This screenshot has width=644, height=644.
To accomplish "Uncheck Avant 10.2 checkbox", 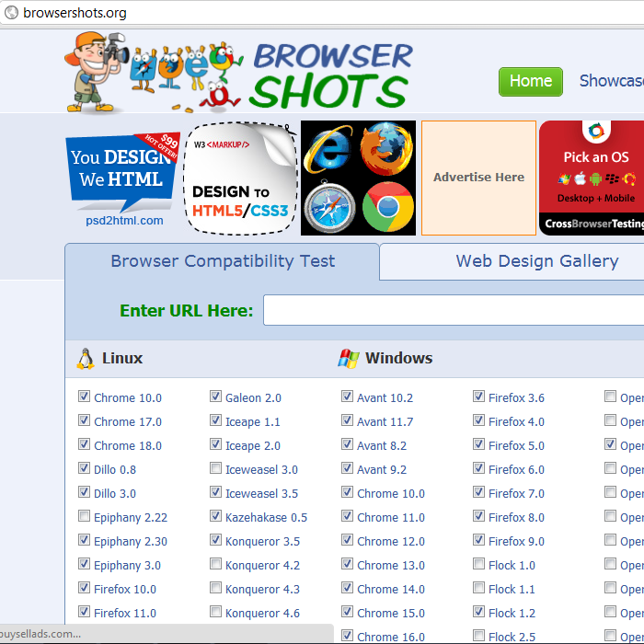I will [x=347, y=397].
